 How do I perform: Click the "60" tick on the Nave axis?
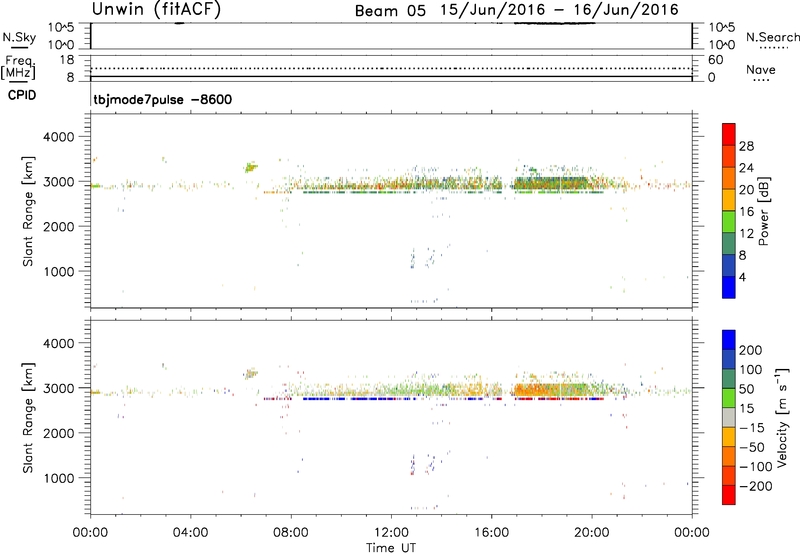[x=715, y=60]
